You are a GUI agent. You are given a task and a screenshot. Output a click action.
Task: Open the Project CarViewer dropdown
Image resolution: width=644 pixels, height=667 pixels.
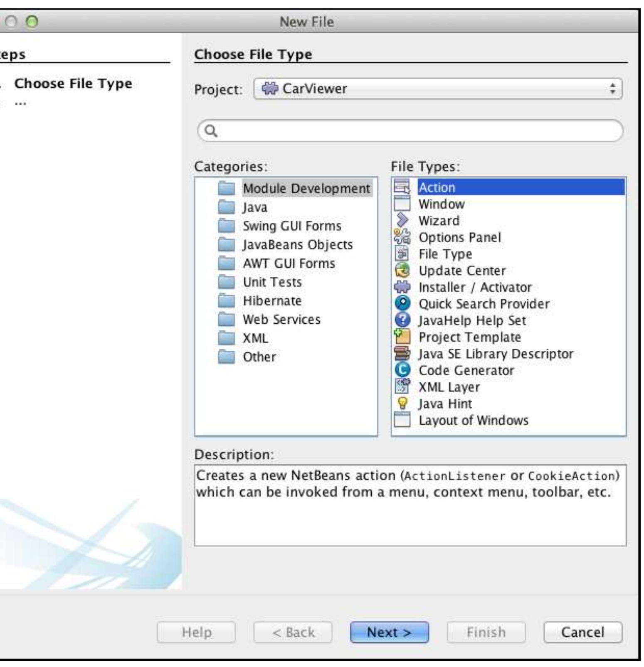(x=438, y=89)
